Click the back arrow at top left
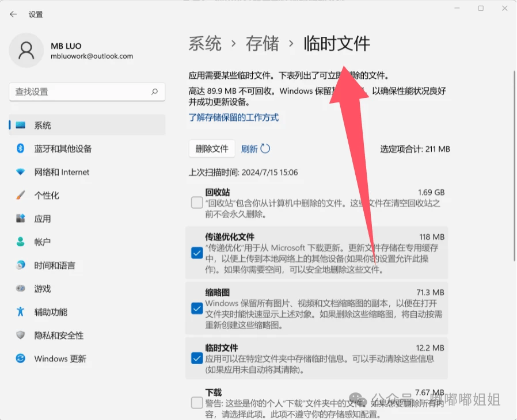This screenshot has width=517, height=420. coord(12,14)
